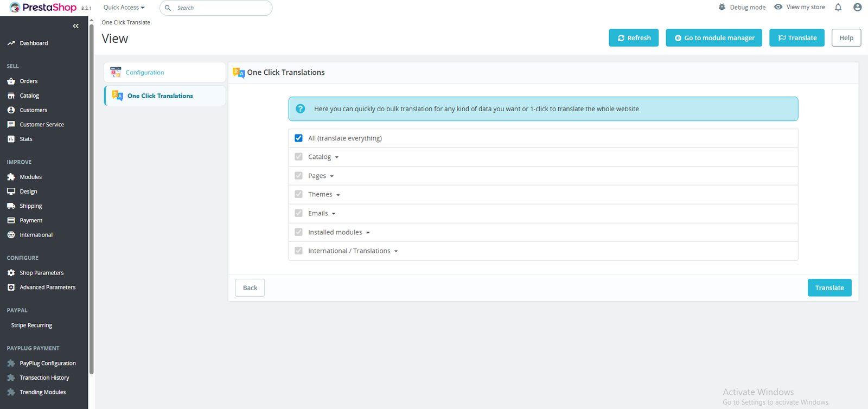The height and width of the screenshot is (409, 868).
Task: Click the Trending Modules puzzle icon
Action: tap(11, 392)
